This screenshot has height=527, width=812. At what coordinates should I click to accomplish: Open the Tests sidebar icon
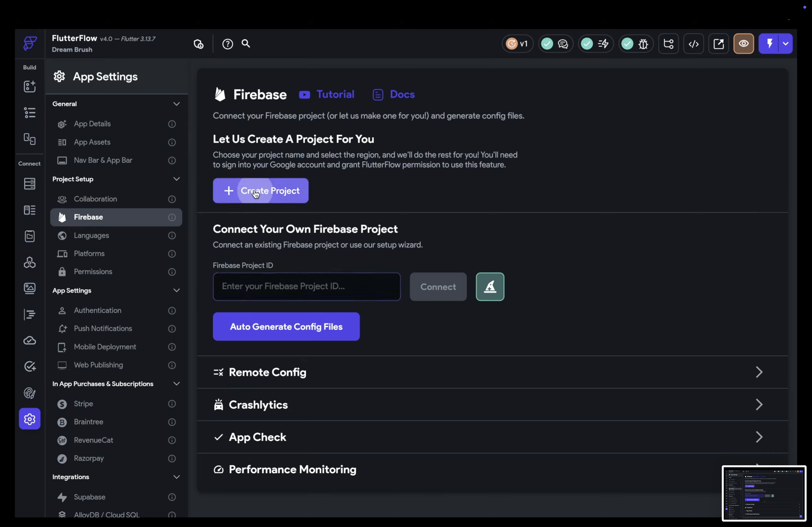pos(30,367)
